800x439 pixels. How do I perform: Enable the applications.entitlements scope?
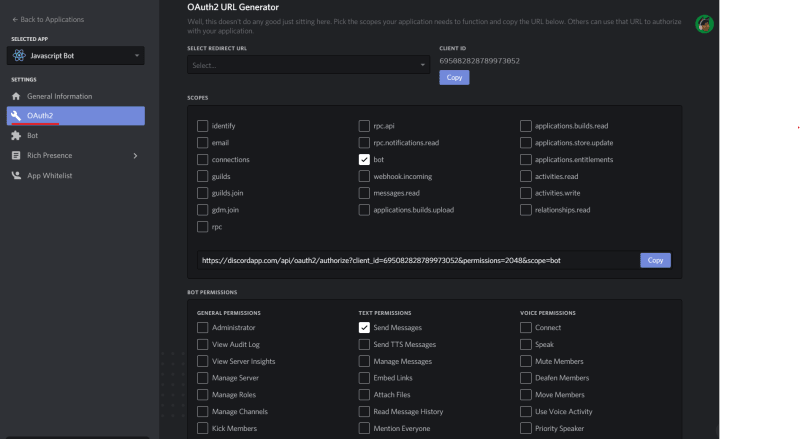pos(526,159)
